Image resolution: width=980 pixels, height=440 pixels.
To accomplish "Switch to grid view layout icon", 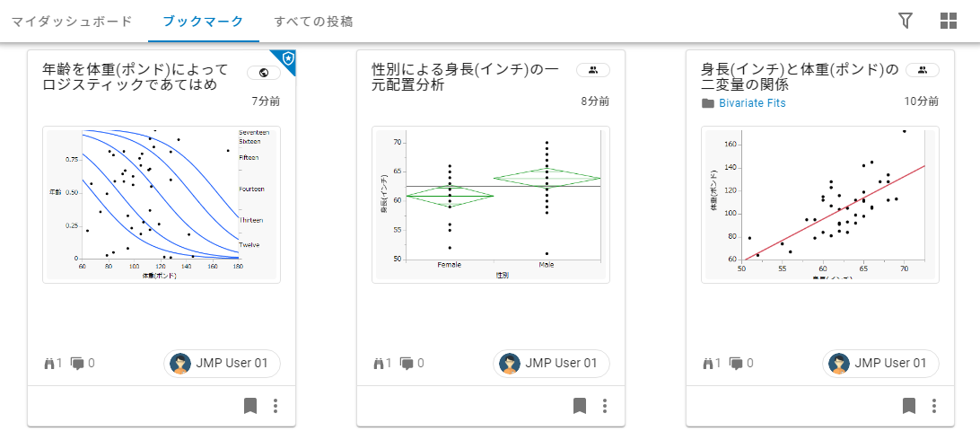I will point(949,22).
